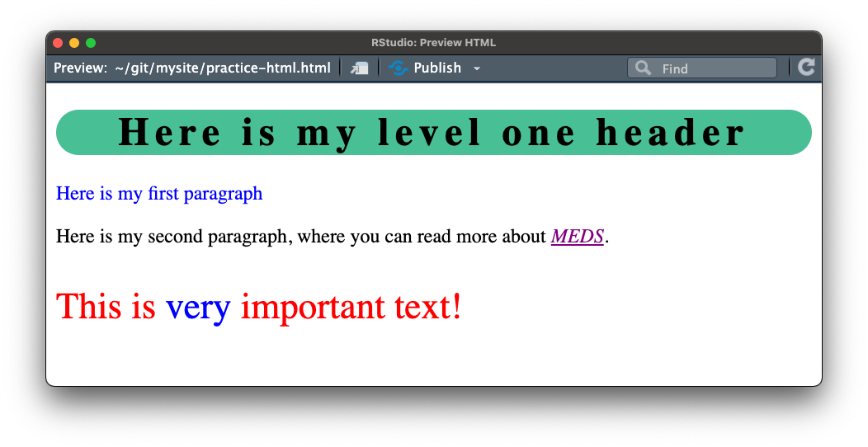Follow the MEDS hyperlink
The width and height of the screenshot is (868, 447).
pyautogui.click(x=578, y=237)
